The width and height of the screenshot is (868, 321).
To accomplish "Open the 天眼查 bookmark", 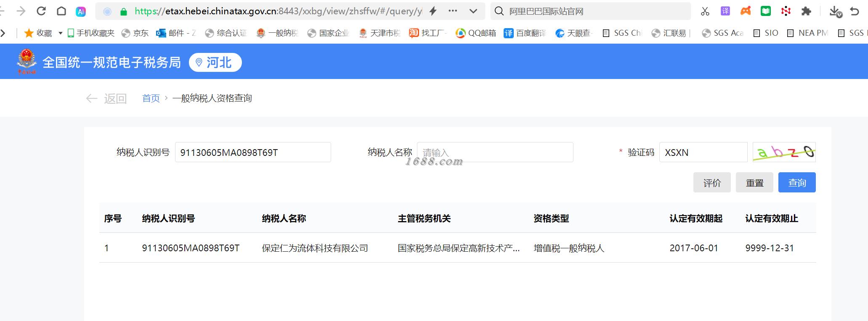I will (574, 33).
